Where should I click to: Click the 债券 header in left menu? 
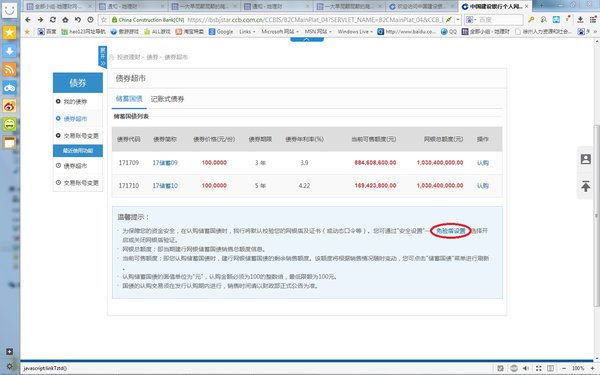point(78,83)
